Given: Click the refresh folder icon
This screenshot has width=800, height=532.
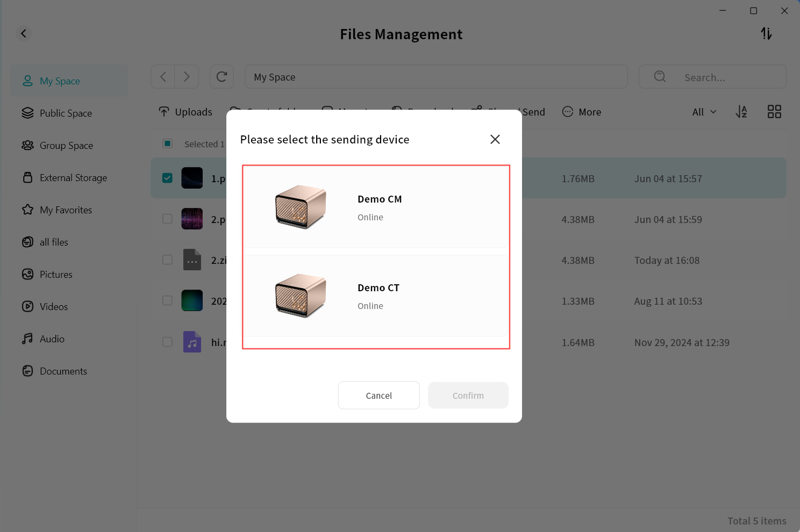Looking at the screenshot, I should [x=222, y=77].
